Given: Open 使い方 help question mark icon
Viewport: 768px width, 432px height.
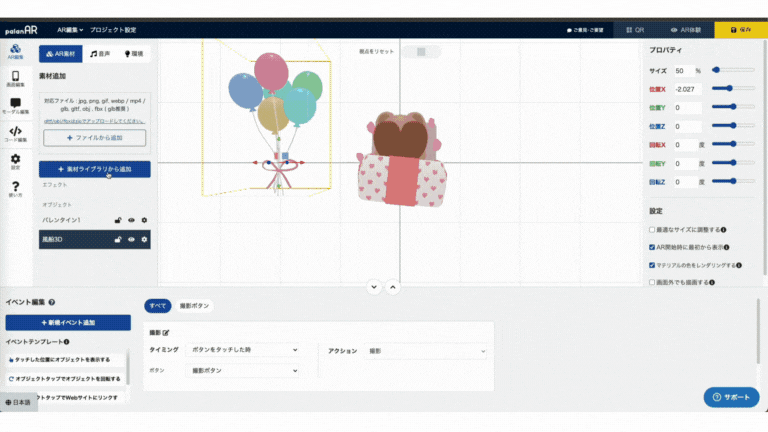Looking at the screenshot, I should pos(16,187).
